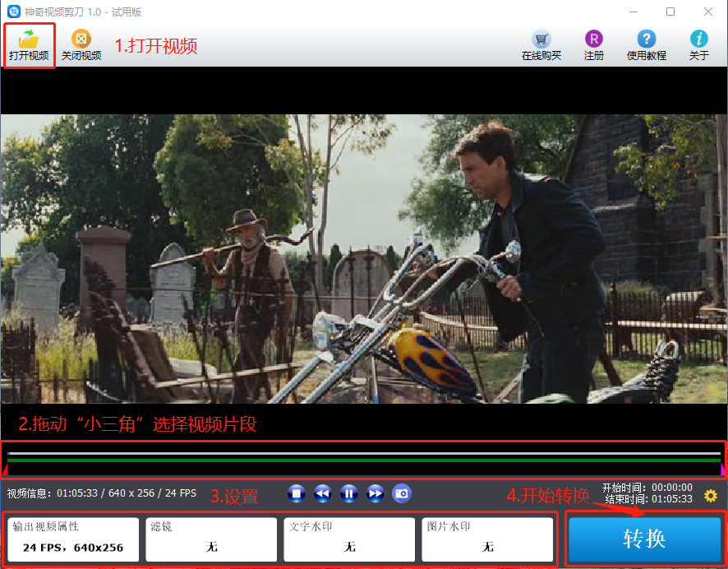The image size is (728, 569).
Task: Stop video playback
Action: [297, 493]
